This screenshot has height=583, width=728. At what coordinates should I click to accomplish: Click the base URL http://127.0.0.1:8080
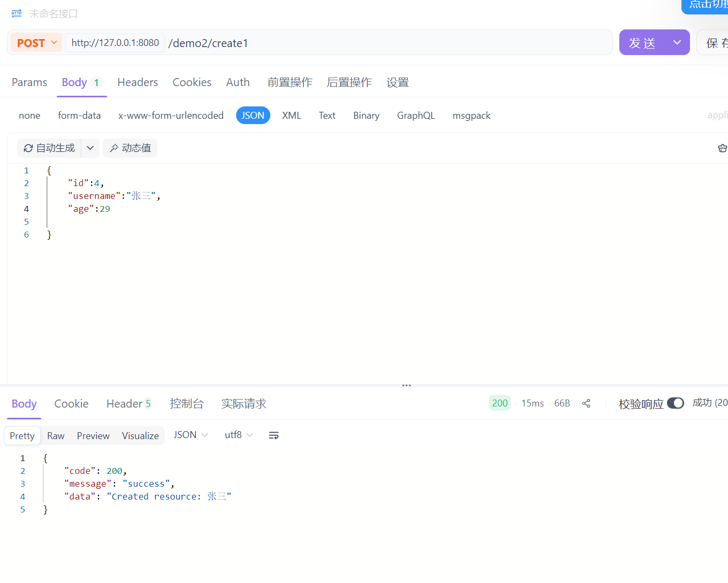click(x=115, y=43)
